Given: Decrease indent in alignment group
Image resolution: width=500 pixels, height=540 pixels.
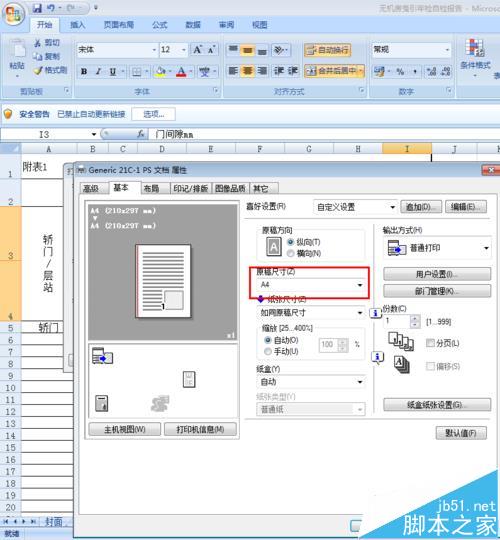Looking at the screenshot, I should pyautogui.click(x=279, y=71).
